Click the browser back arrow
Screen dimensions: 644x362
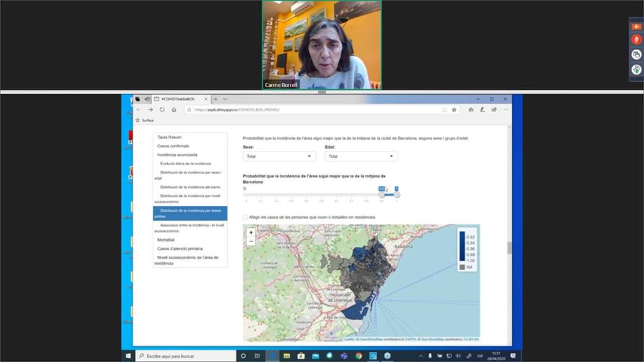point(138,110)
